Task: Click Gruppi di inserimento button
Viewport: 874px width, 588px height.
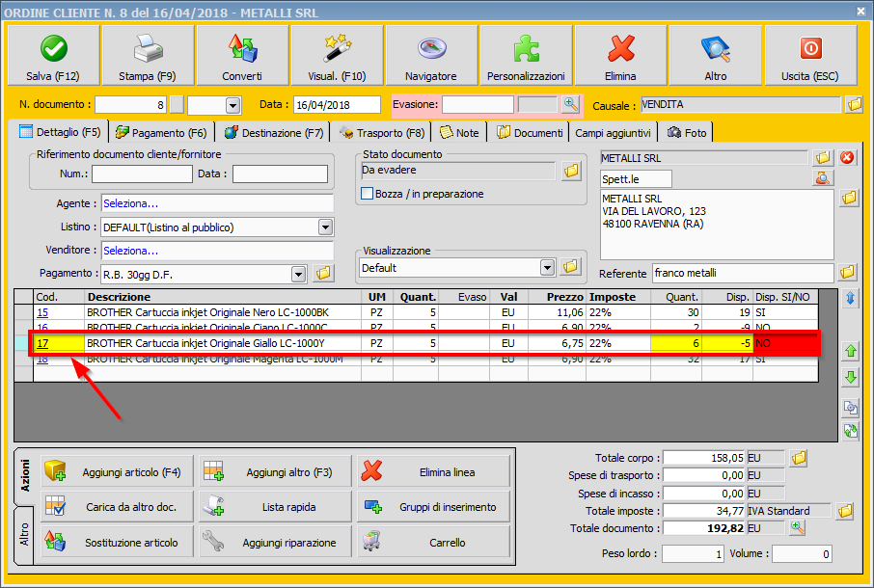Action: [x=434, y=507]
